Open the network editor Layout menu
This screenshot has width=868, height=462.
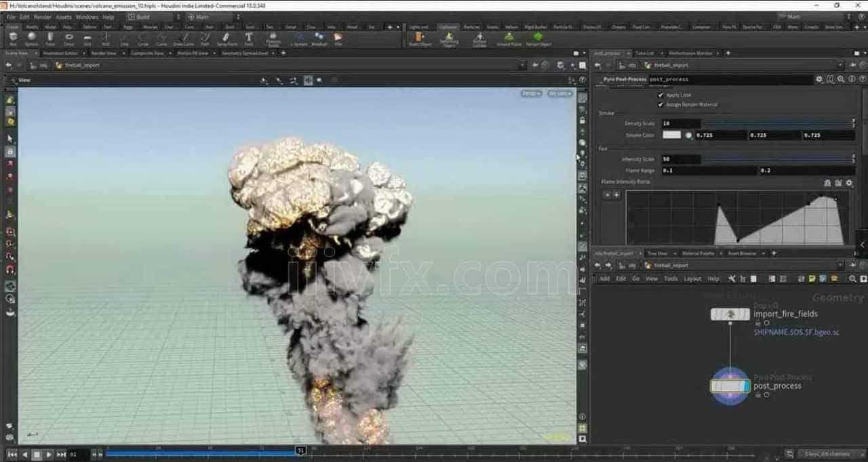pyautogui.click(x=692, y=278)
